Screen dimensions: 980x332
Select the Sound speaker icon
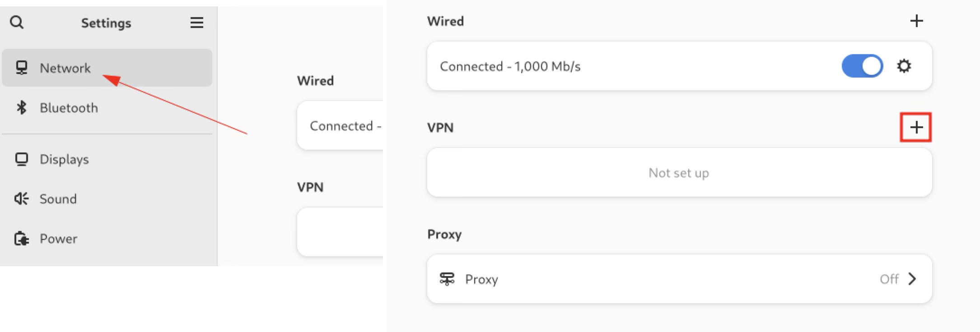(21, 198)
